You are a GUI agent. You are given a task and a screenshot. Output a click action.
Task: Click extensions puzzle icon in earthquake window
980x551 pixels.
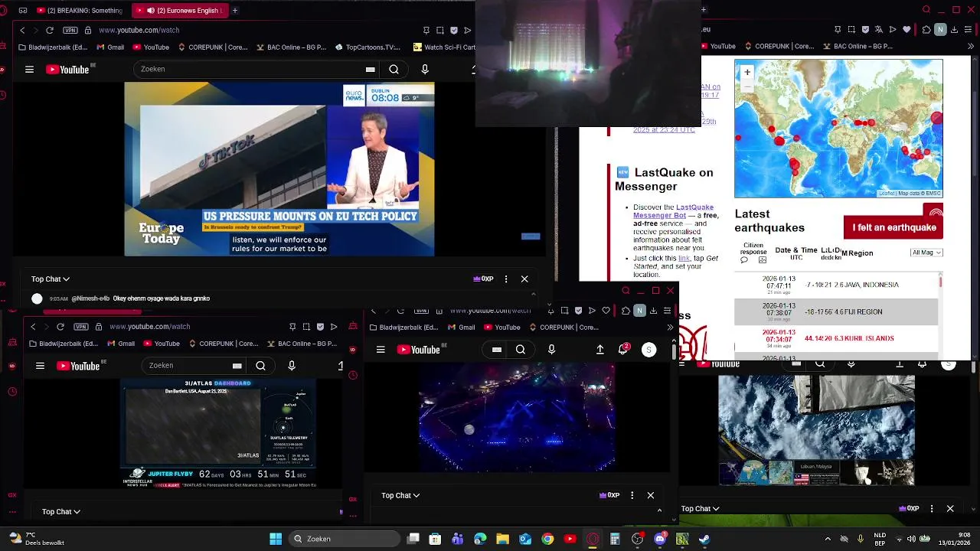(926, 30)
